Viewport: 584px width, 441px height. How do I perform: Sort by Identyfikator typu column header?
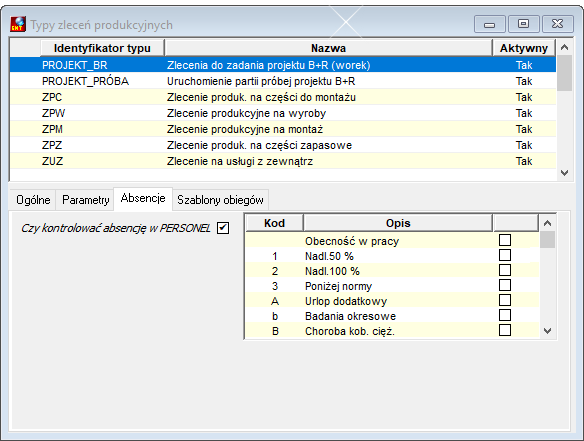(x=102, y=48)
